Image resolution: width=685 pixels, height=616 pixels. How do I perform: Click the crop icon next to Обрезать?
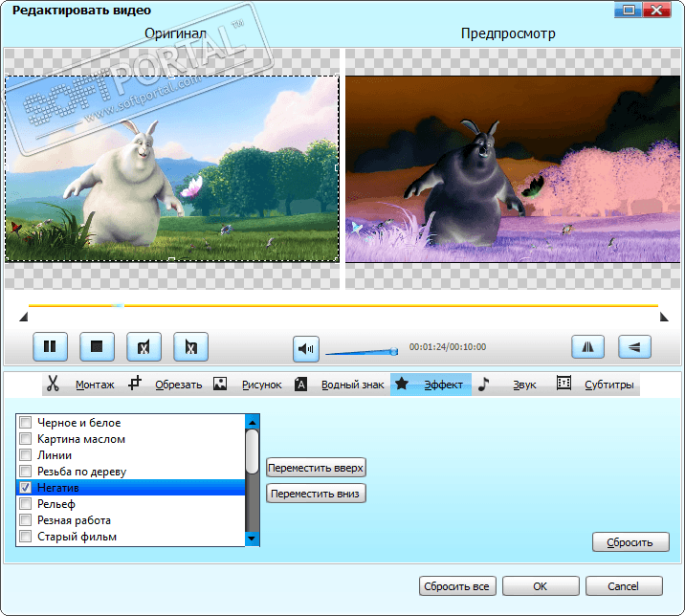click(x=135, y=384)
